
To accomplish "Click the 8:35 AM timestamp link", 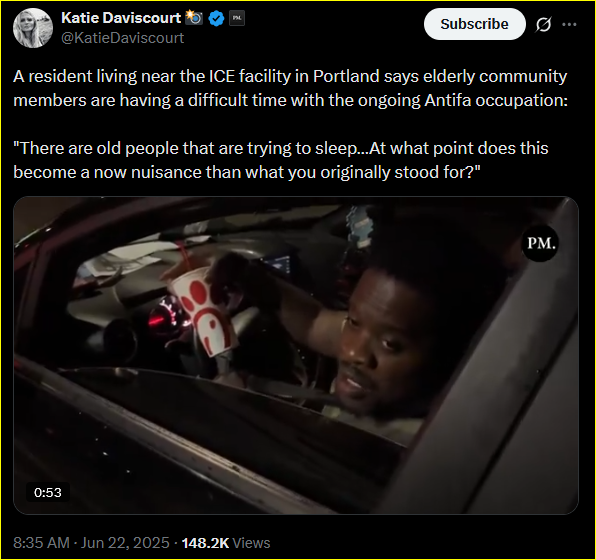I will coord(41,543).
